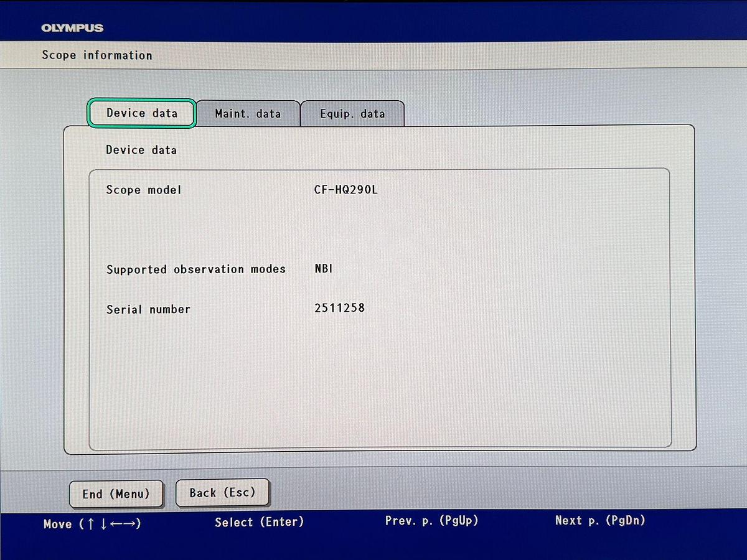Switch to the Maint. data tab
Viewport: 747px width, 560px height.
click(248, 114)
